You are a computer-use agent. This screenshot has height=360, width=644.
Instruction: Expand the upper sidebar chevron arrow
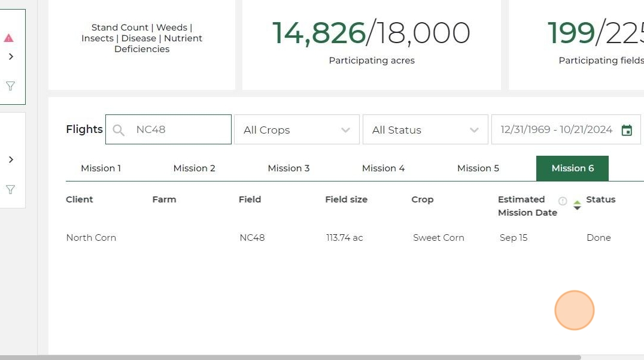click(x=11, y=56)
